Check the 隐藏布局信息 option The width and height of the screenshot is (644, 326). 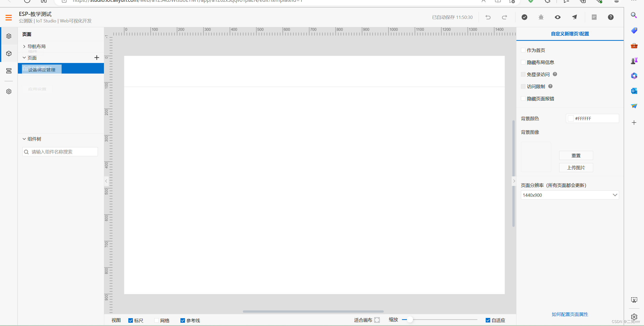tap(523, 62)
